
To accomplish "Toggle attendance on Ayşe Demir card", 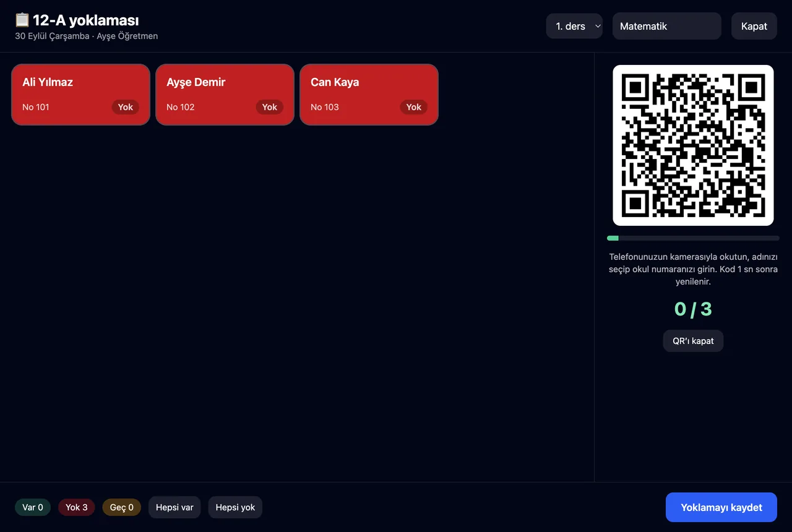I will coord(225,95).
